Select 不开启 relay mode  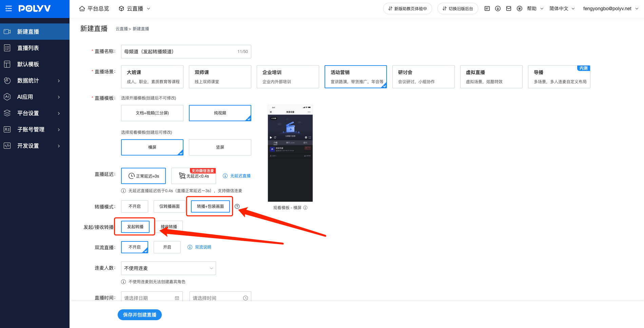135,206
